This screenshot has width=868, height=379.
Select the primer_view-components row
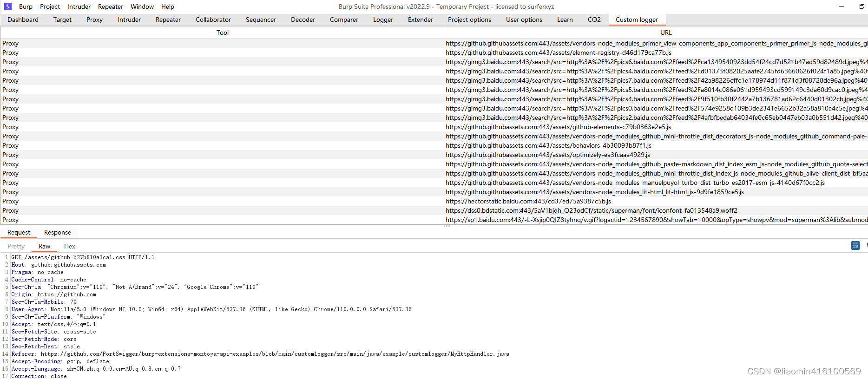[434, 43]
